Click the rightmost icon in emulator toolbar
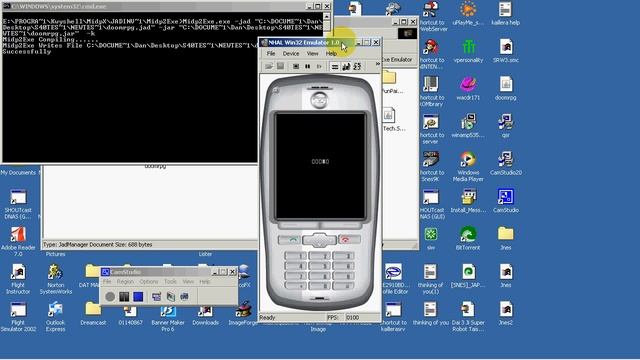The image size is (640, 360). point(357,67)
